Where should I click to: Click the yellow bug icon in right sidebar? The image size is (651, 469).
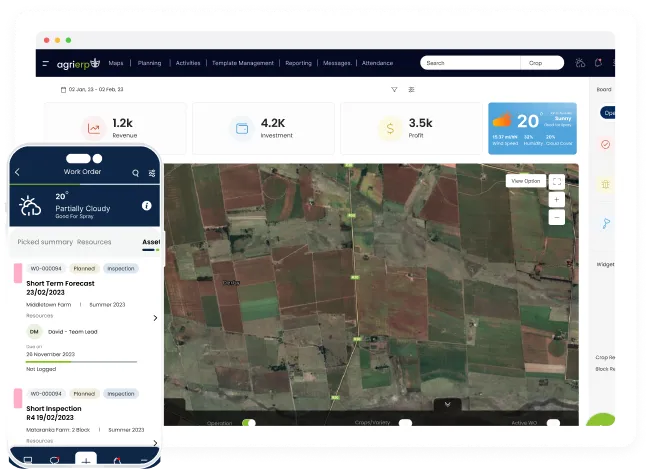[x=605, y=184]
